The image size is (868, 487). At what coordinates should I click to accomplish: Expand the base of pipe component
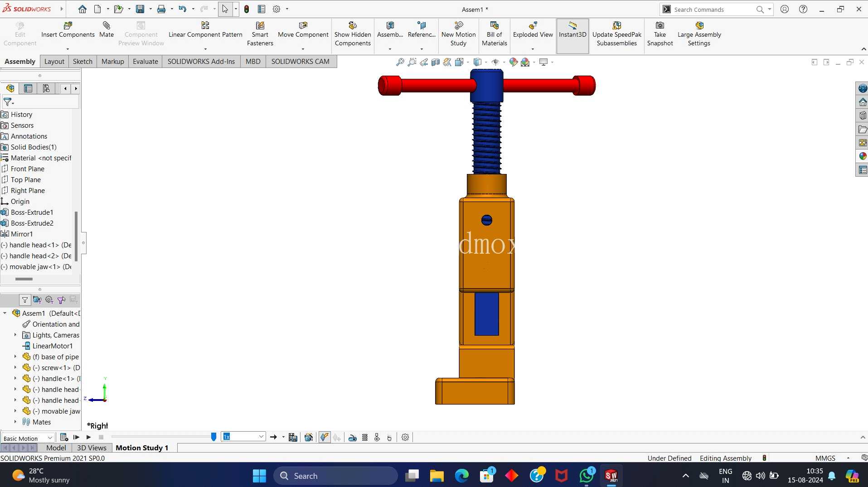pyautogui.click(x=15, y=357)
